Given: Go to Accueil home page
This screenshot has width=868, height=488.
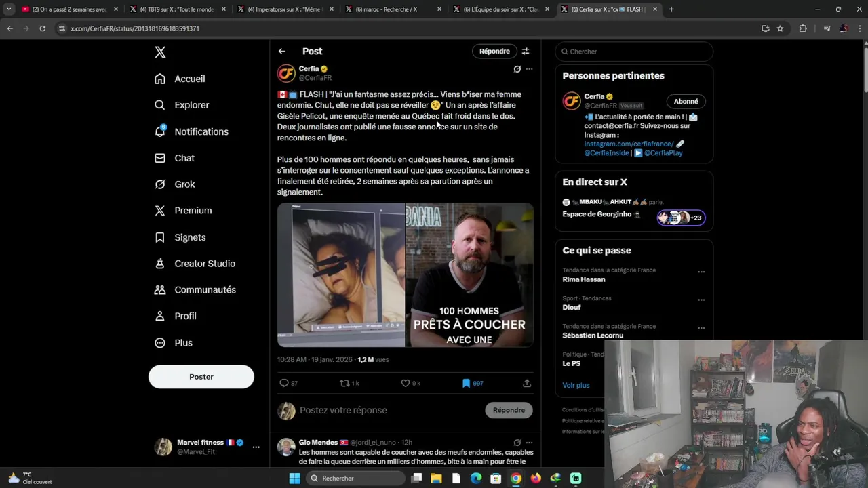Looking at the screenshot, I should pos(180,79).
